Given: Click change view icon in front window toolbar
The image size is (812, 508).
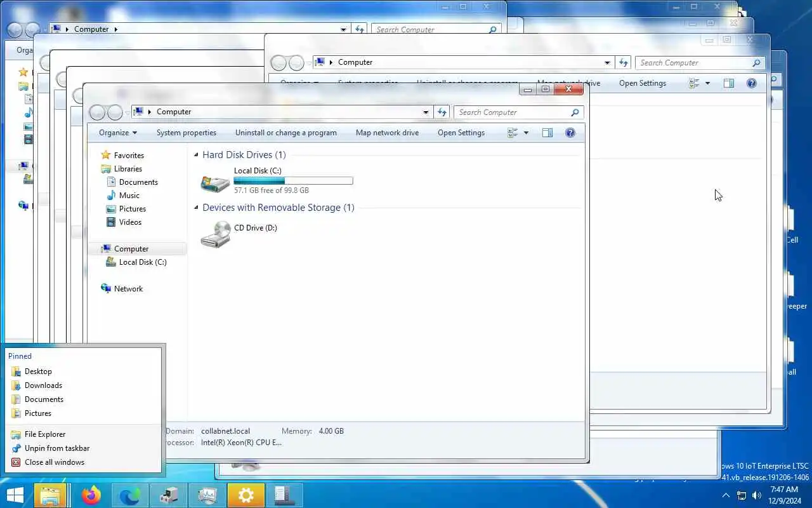Looking at the screenshot, I should pos(513,133).
